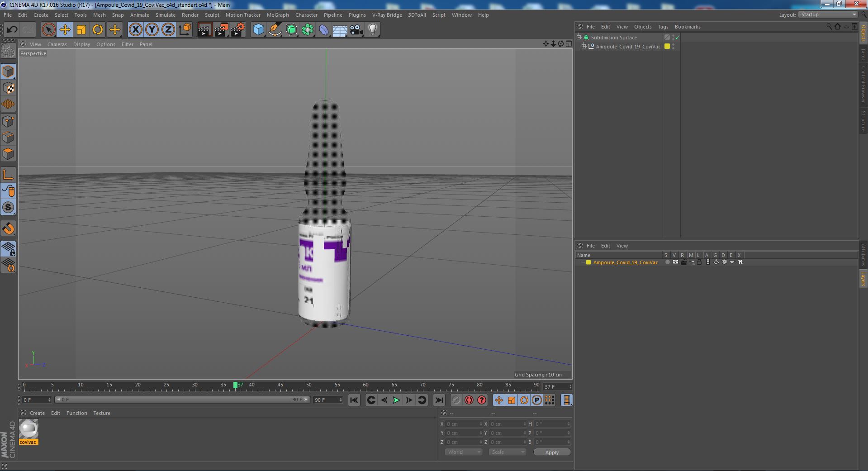Open the Scale mode dropdown
Screen dimensions: 868x471
508,452
